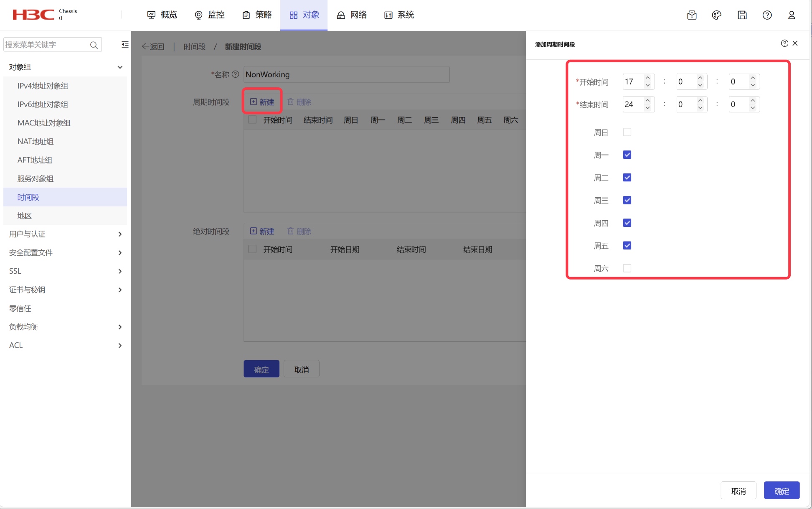Uncheck the 周五 checkbox
The image size is (812, 509).
click(x=627, y=245)
